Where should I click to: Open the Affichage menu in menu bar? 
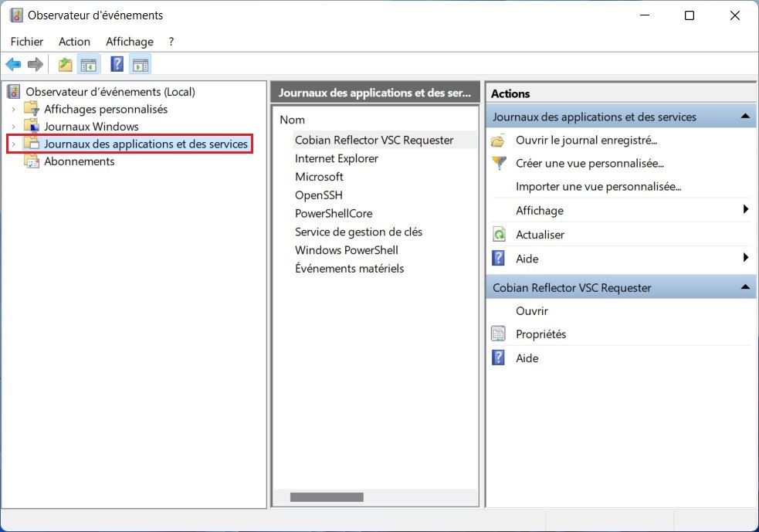click(x=130, y=42)
